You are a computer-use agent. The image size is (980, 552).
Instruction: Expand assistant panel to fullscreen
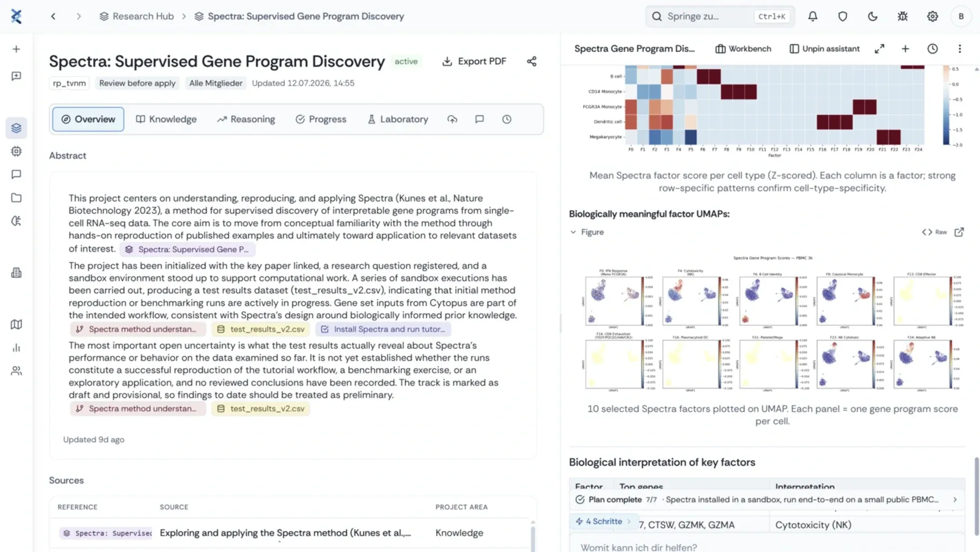pos(879,48)
